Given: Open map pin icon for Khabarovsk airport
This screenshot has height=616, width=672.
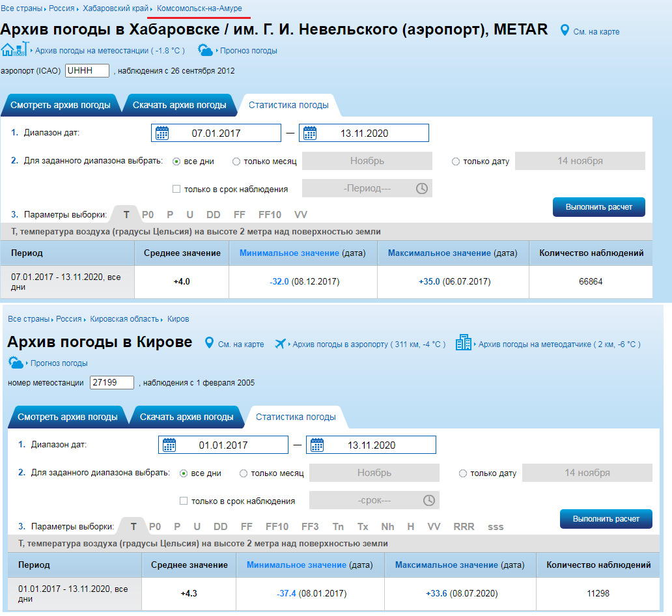Looking at the screenshot, I should [x=565, y=31].
